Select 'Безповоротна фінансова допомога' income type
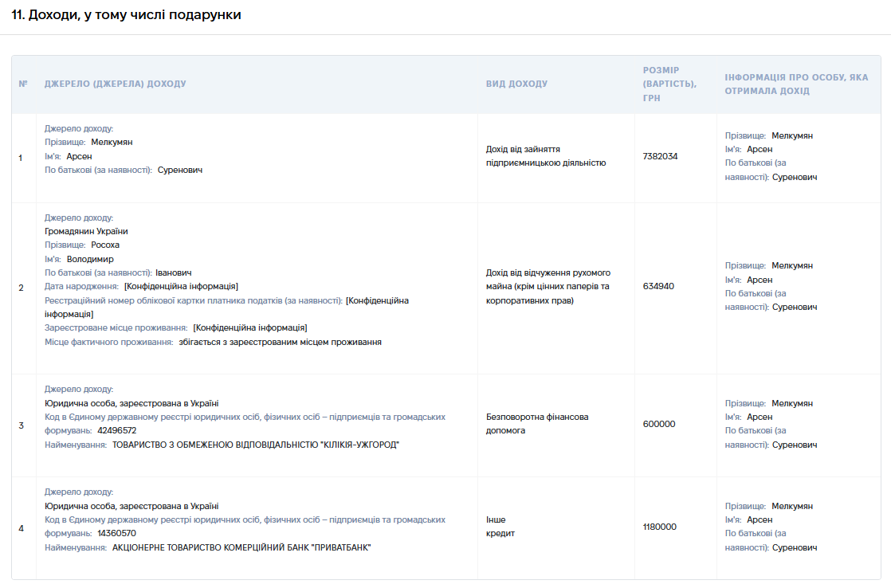This screenshot has width=891, height=588. (537, 424)
